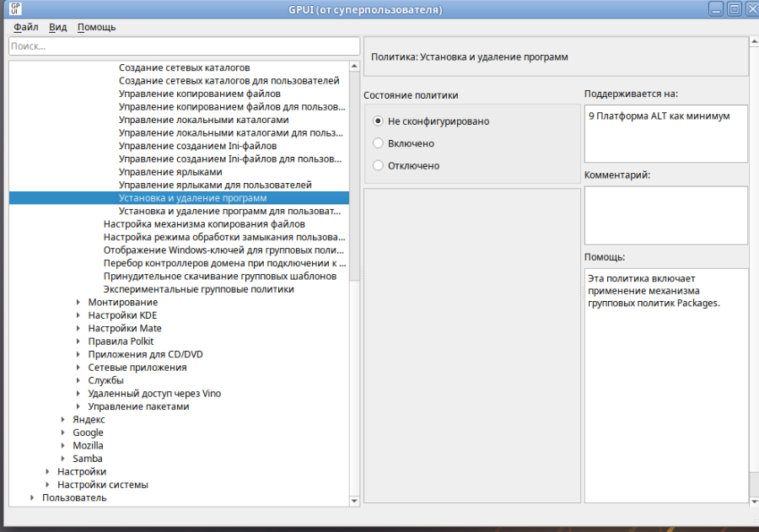The width and height of the screenshot is (759, 532).
Task: Select Управление ярлыками policy
Action: 170,172
